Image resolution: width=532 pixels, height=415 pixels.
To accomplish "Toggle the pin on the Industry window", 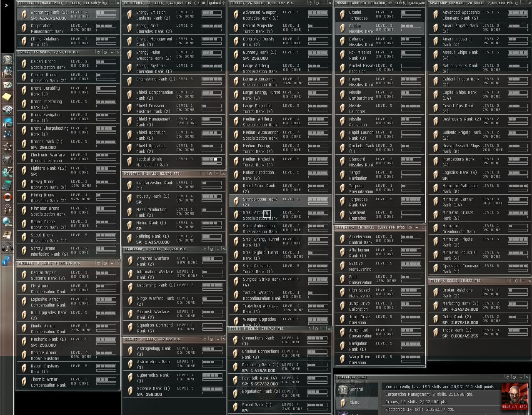I will (204, 174).
